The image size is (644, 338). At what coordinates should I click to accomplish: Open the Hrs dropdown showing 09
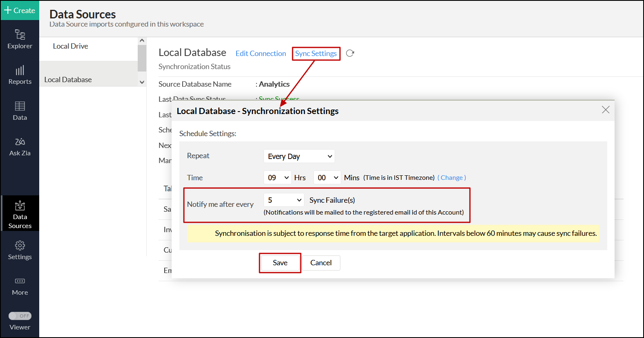pyautogui.click(x=277, y=178)
